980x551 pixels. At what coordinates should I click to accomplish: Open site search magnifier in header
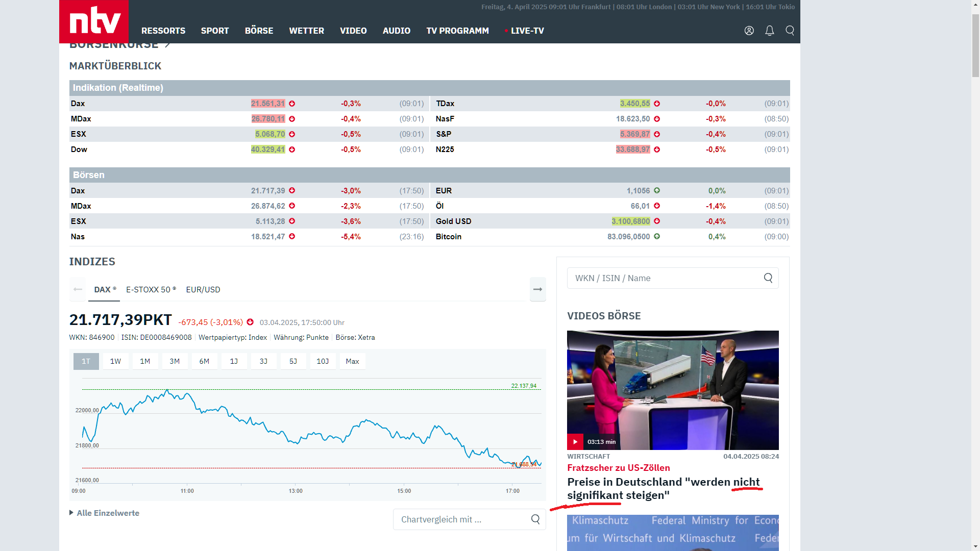tap(790, 31)
